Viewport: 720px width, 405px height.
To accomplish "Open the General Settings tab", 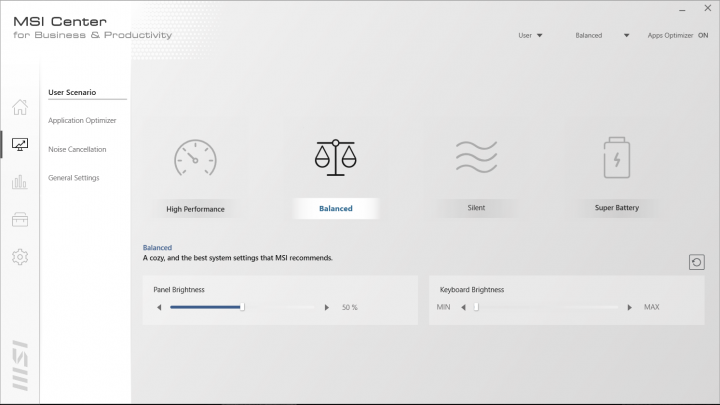I will pos(73,178).
